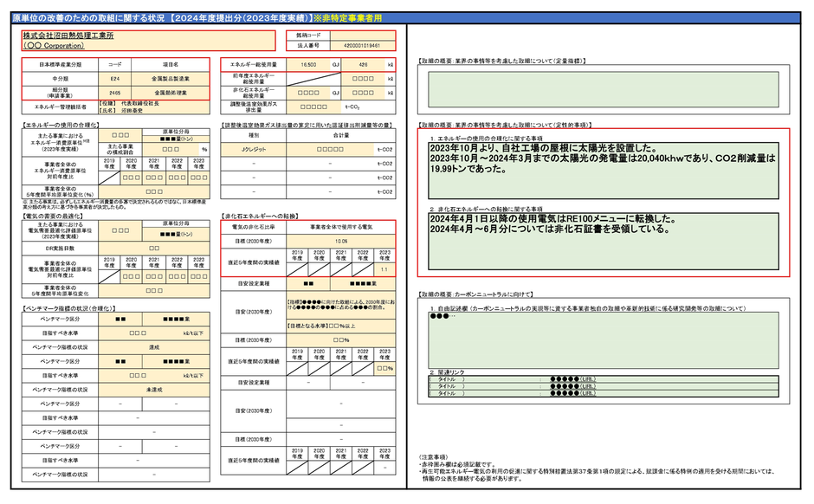Select the 未達成 benchmark status cell
Image resolution: width=814 pixels, height=504 pixels.
(x=154, y=390)
